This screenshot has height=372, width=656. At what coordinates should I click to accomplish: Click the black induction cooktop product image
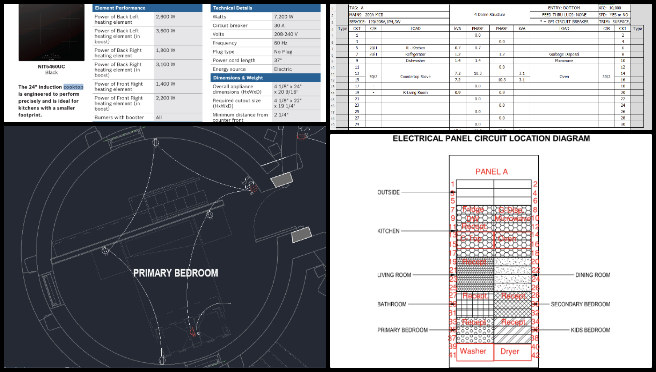tap(51, 33)
